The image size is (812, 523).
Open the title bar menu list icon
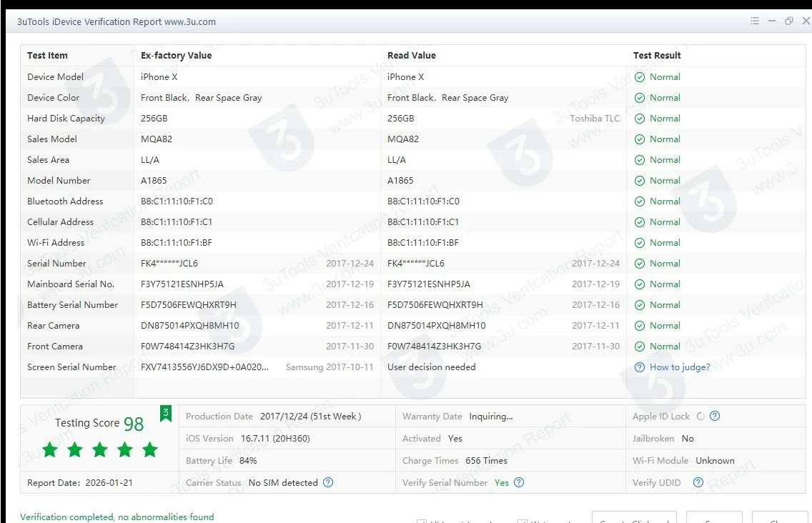(x=755, y=21)
